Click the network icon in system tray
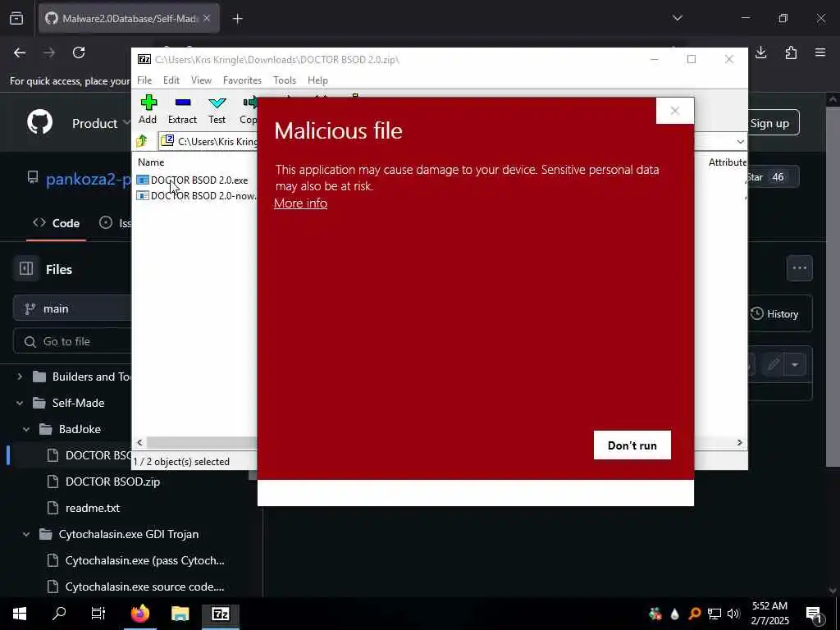840x630 pixels. point(714,614)
